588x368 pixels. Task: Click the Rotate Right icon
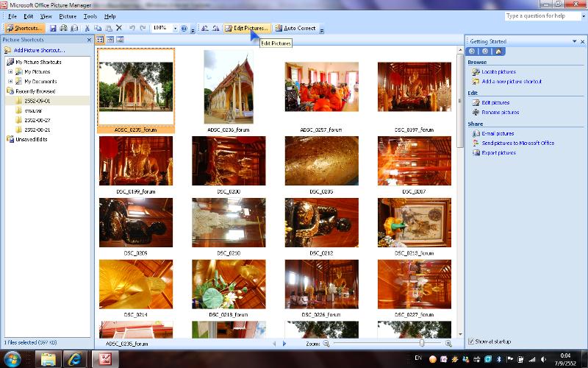coord(215,28)
